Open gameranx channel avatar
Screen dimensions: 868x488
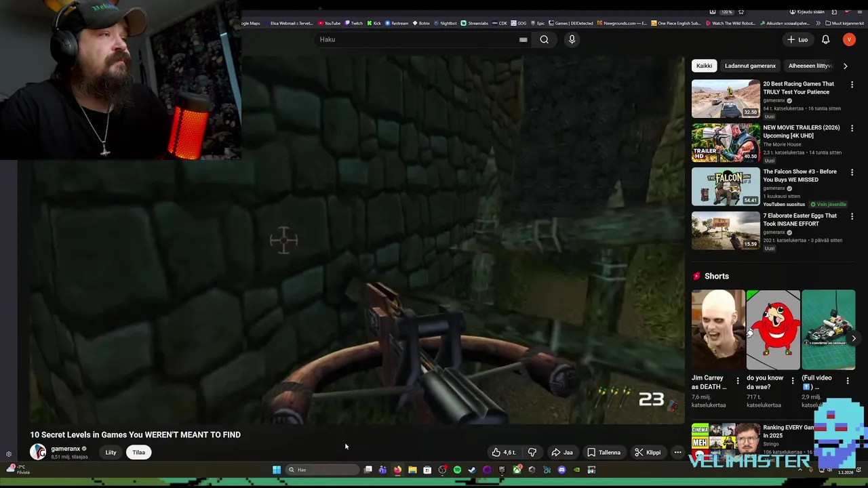(38, 452)
